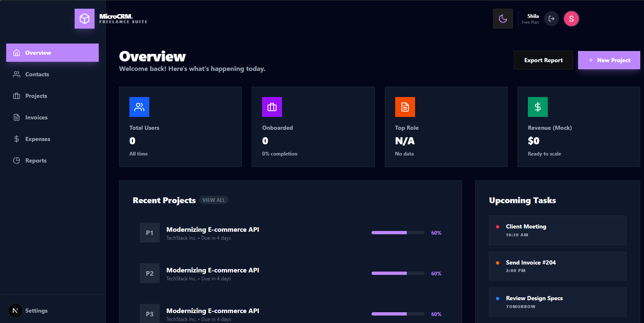Click the purple Onboarded briefcase icon
644x323 pixels.
tap(272, 107)
